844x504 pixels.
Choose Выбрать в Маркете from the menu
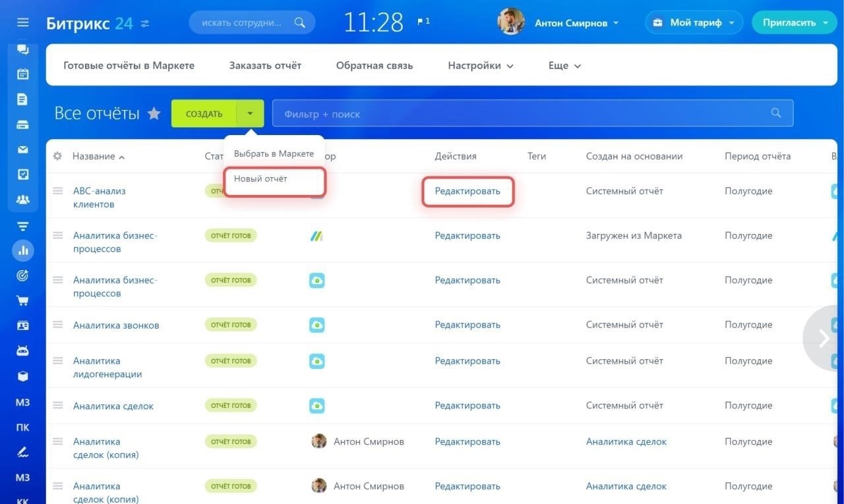274,154
